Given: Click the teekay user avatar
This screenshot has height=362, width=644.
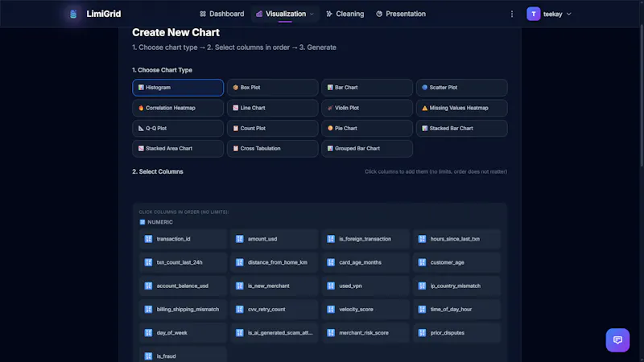Looking at the screenshot, I should pos(533,14).
